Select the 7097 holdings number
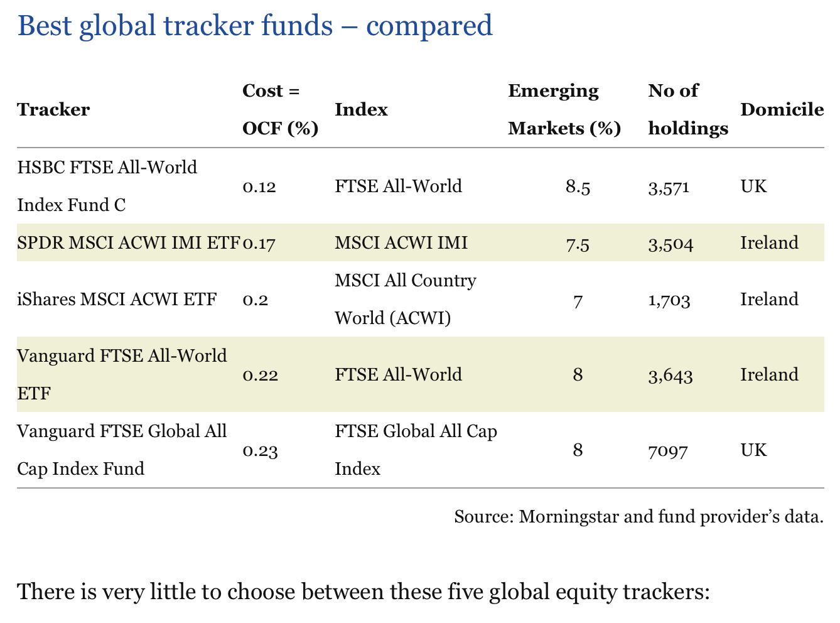Viewport: 840px width, 623px height. coord(668,451)
